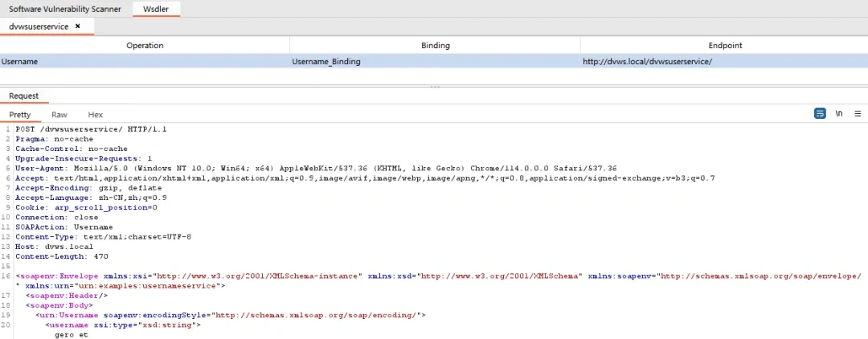Switch to Software Vulnerability Scanner tab
Viewport: 868px width, 339px height.
click(x=65, y=9)
